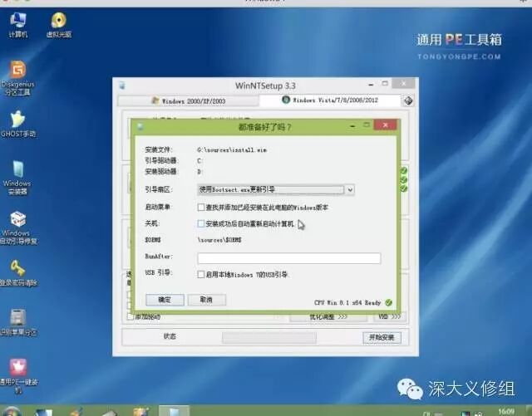Minimize the WinNTSetup 3.3 window
532x416 pixels.
coord(371,85)
